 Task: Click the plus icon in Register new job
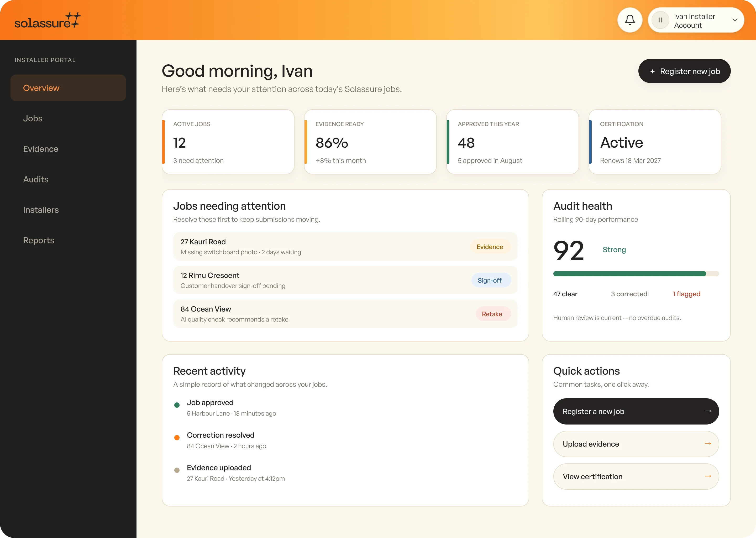coord(652,71)
